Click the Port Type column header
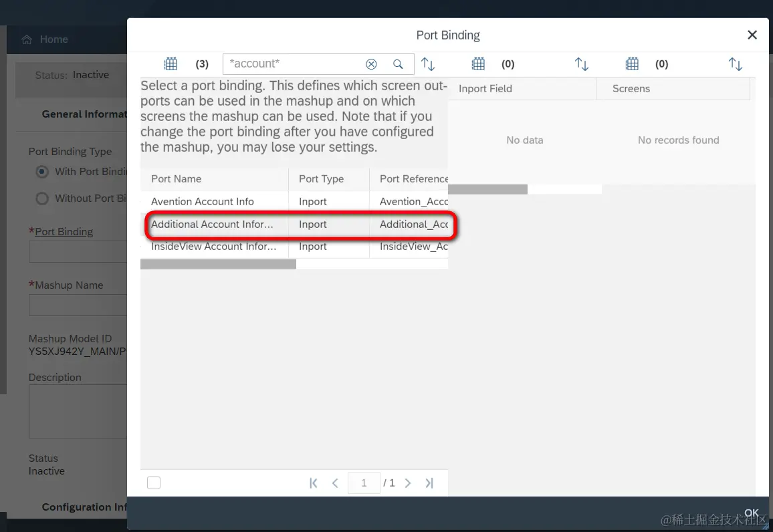 point(329,179)
